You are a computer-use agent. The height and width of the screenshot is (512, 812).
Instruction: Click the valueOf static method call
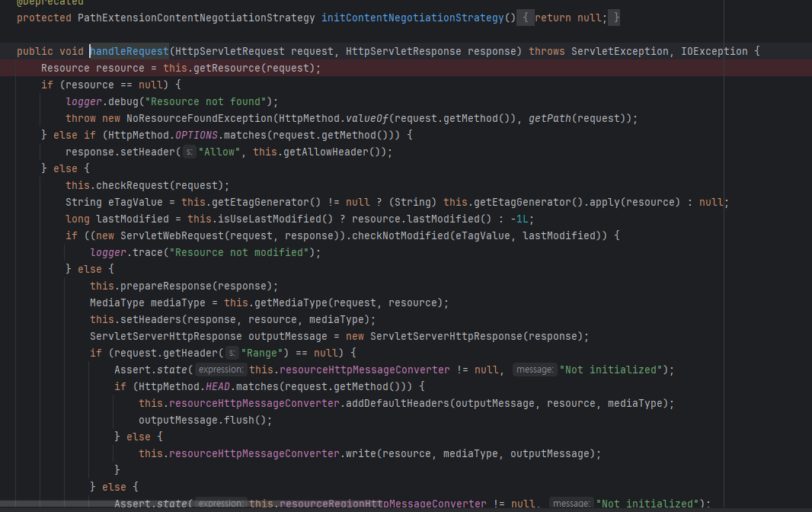tap(367, 119)
